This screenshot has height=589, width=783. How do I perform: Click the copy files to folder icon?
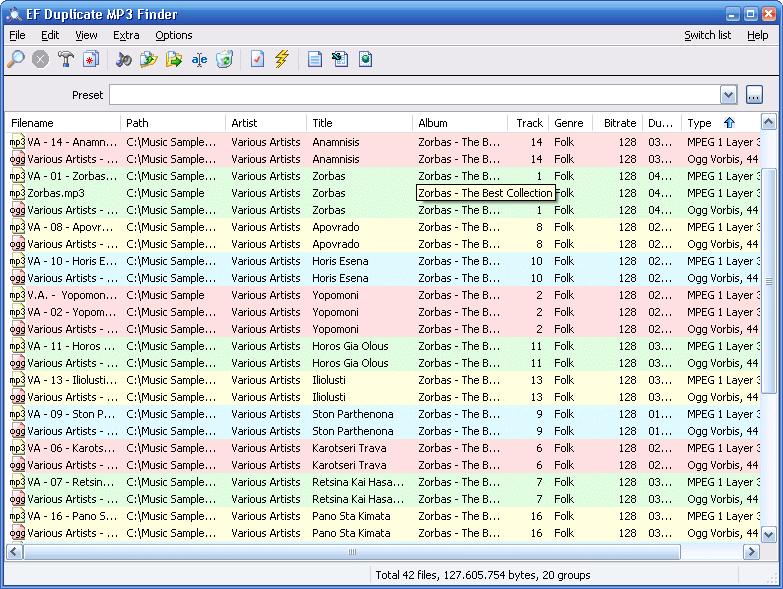(148, 59)
